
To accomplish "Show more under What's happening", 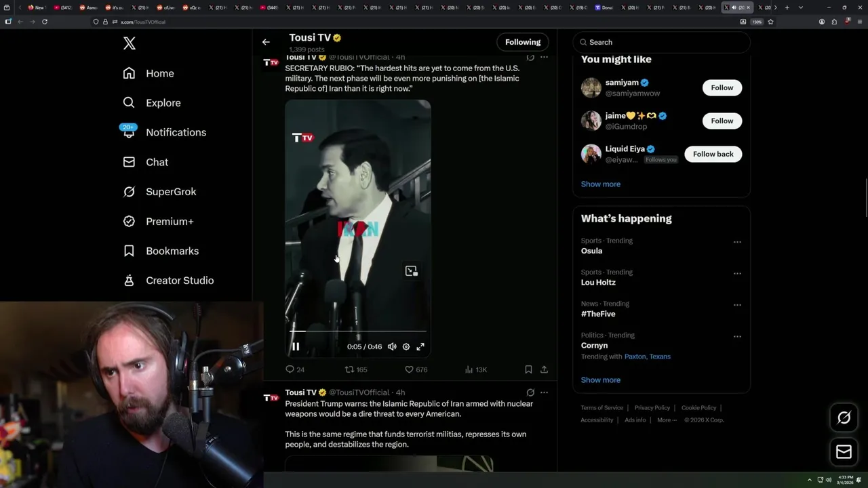I will coord(600,380).
